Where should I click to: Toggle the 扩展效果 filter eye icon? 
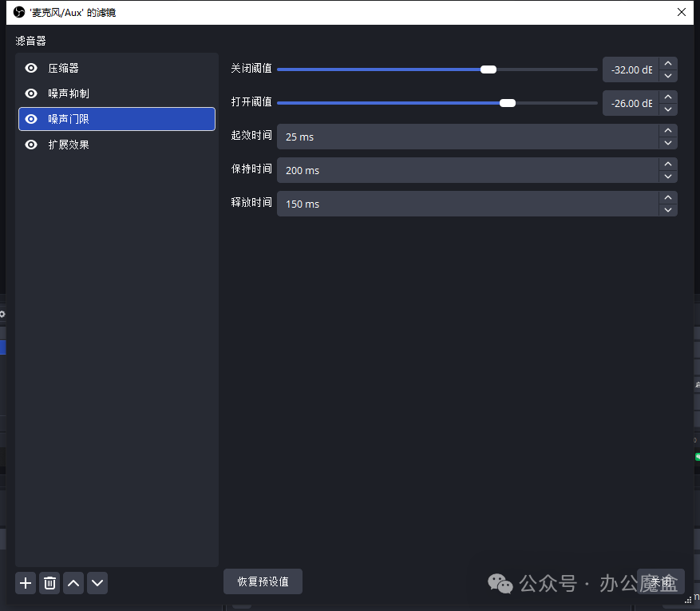[32, 145]
